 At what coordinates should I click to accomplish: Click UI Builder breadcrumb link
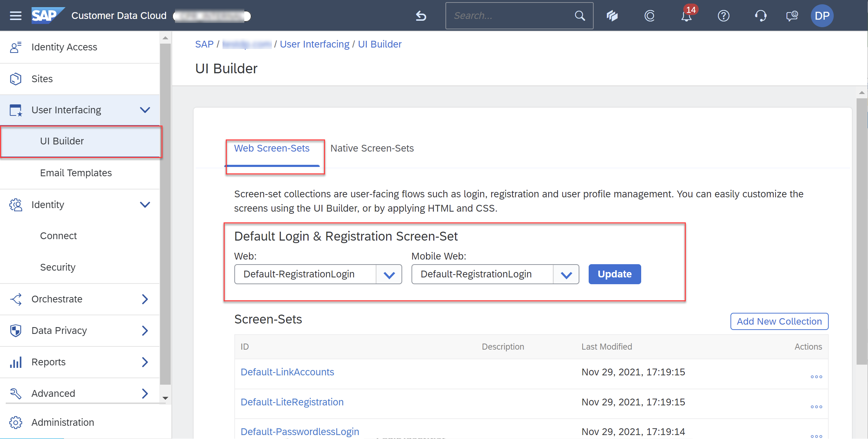(x=380, y=44)
